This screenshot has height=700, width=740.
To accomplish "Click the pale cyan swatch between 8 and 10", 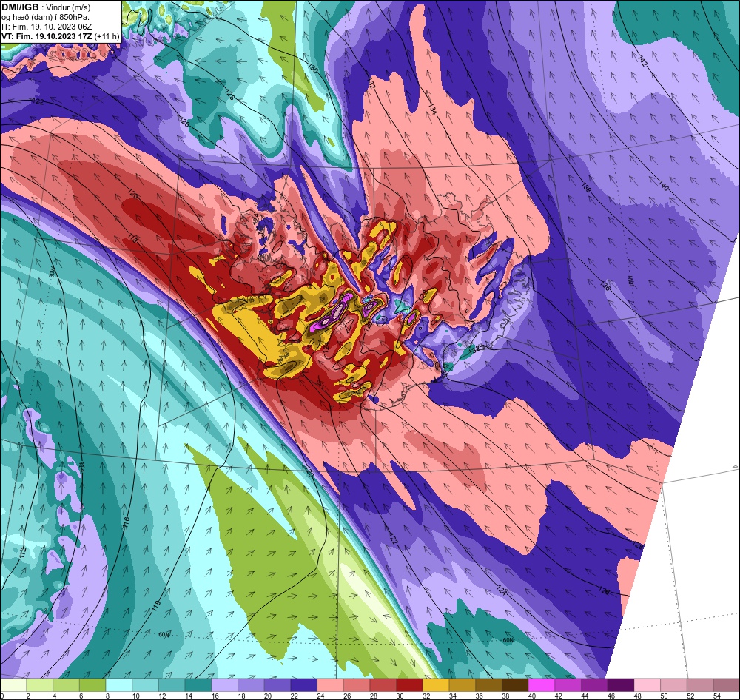I will coord(119,685).
